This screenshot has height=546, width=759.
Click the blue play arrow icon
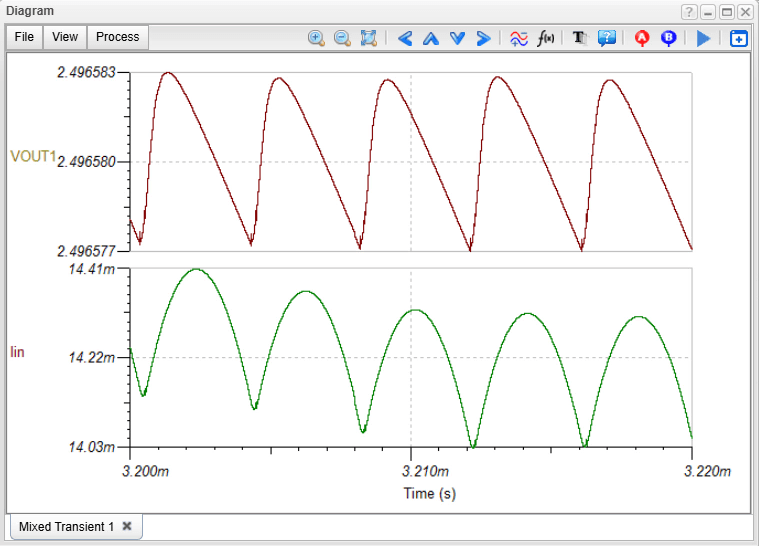[703, 38]
